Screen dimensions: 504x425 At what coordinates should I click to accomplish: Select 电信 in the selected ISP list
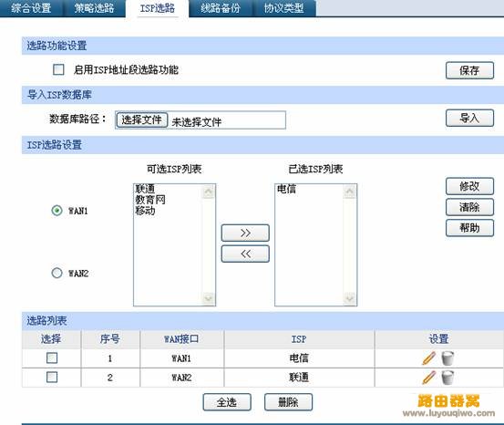click(x=287, y=189)
